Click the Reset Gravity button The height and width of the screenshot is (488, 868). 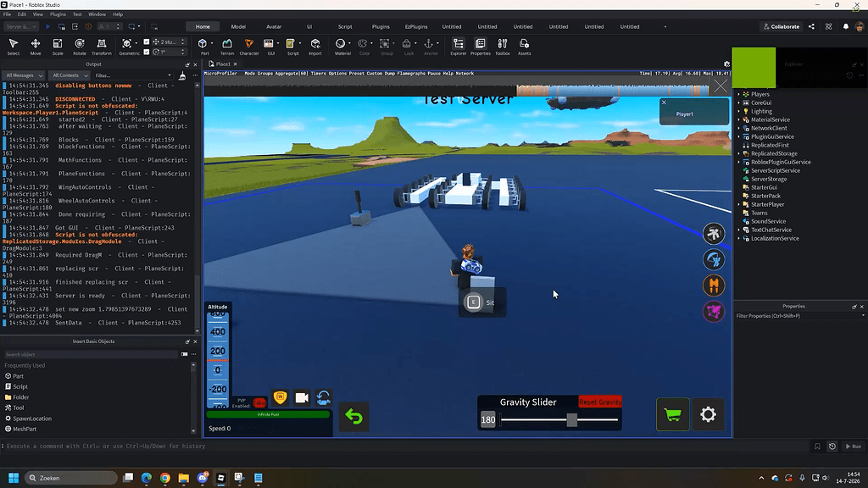pos(599,402)
